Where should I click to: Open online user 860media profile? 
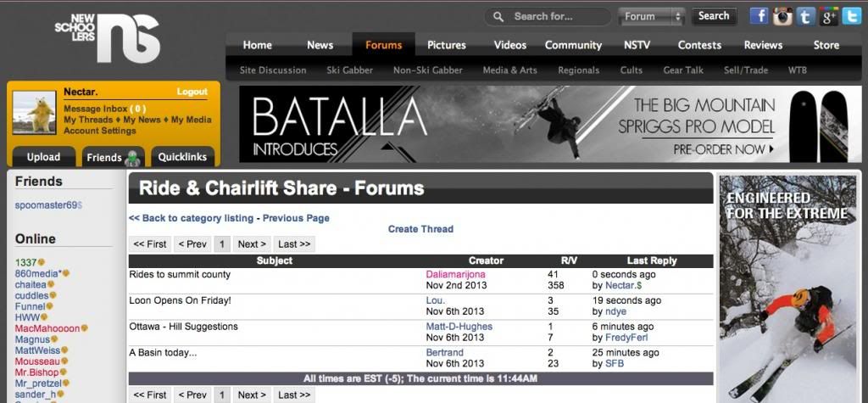[x=38, y=273]
